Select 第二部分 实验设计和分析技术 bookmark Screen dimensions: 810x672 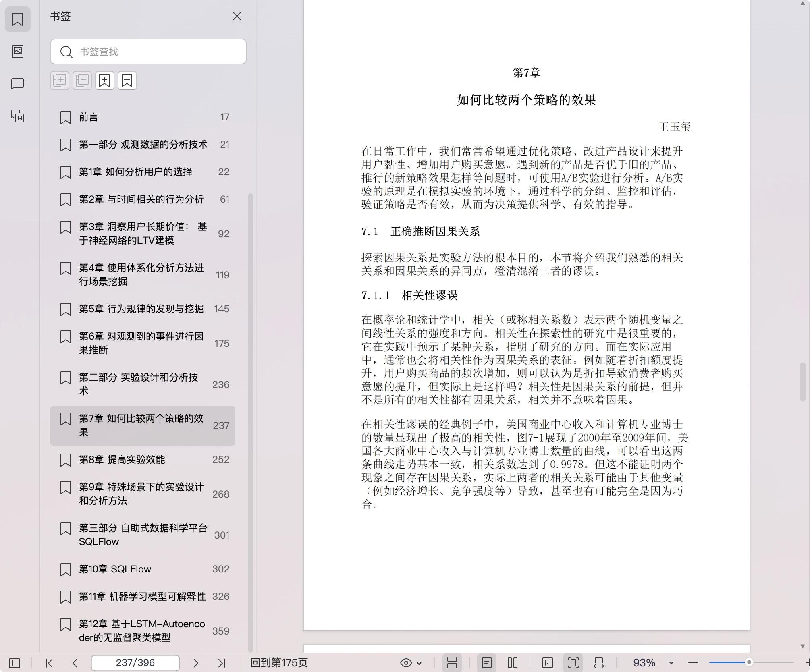tap(143, 384)
